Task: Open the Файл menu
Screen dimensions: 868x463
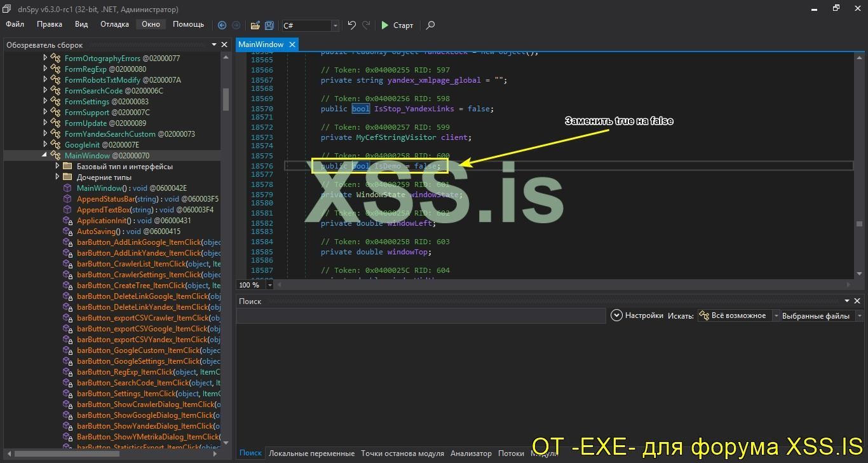Action: [x=15, y=24]
